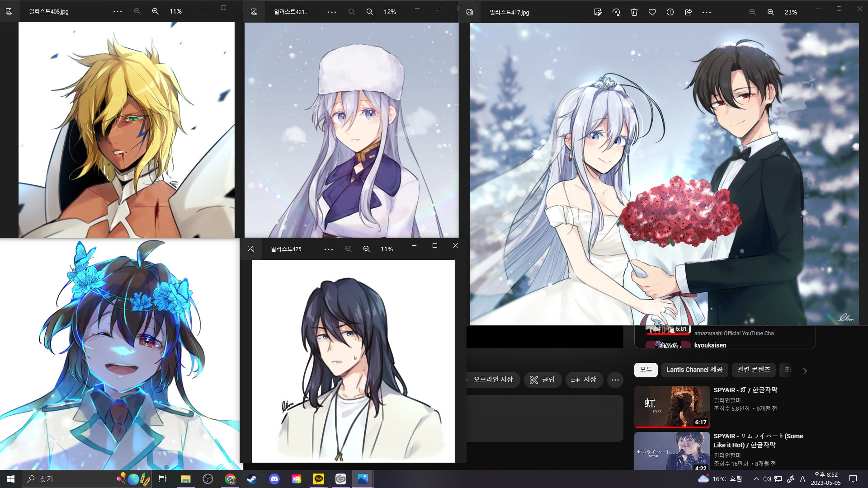Viewport: 868px width, 488px height.
Task: Open gallery icon in 일러스트425 window
Action: pos(251,249)
